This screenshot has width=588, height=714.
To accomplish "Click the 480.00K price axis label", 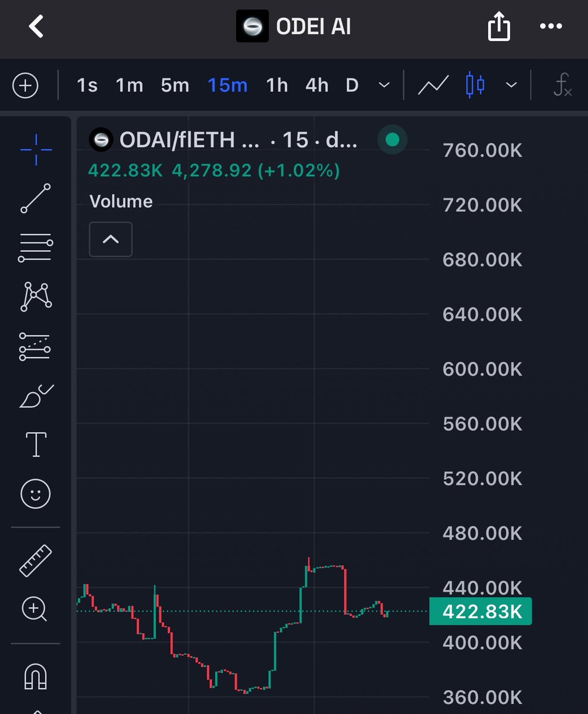I will point(483,533).
